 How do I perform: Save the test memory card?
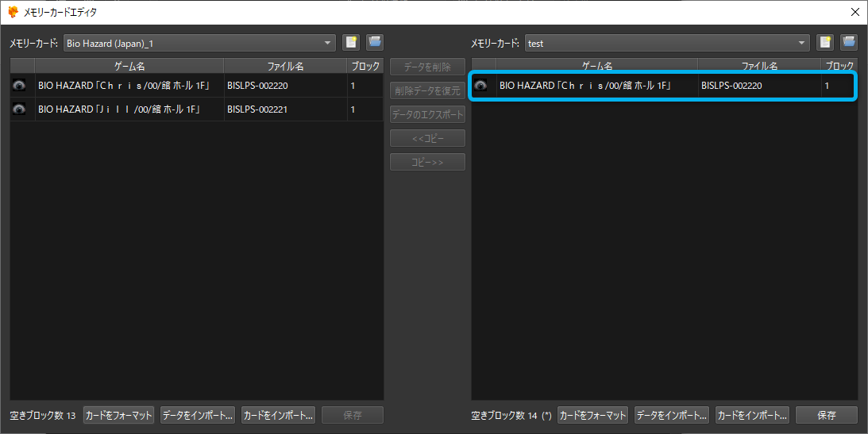pos(827,415)
